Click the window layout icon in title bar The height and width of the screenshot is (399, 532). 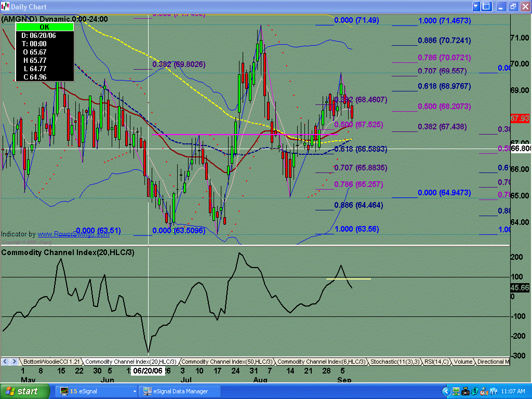click(x=486, y=6)
